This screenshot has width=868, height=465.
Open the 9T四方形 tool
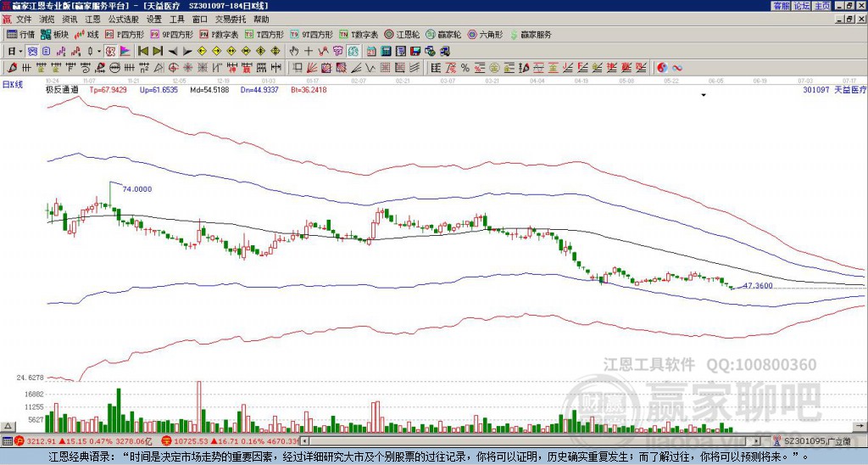tap(311, 34)
